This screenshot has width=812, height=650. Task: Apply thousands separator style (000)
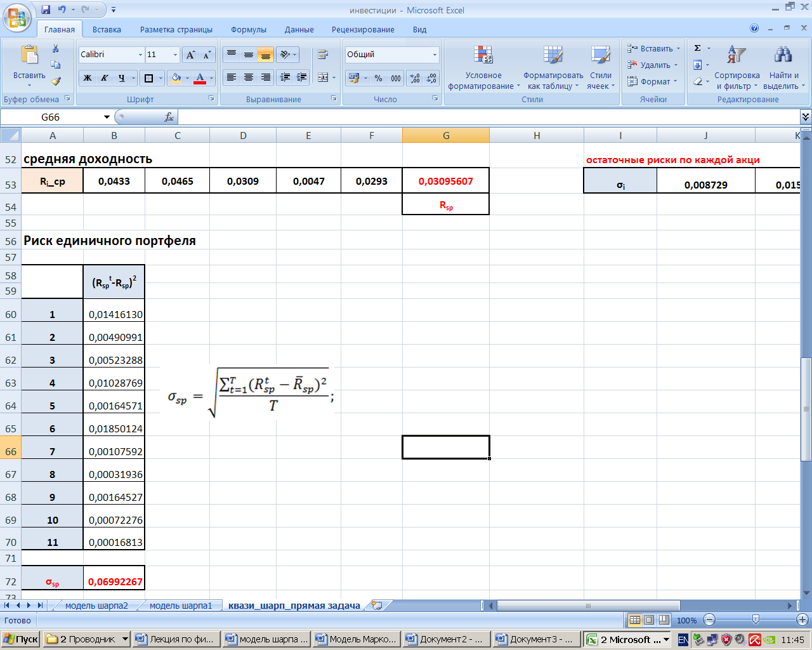[396, 78]
